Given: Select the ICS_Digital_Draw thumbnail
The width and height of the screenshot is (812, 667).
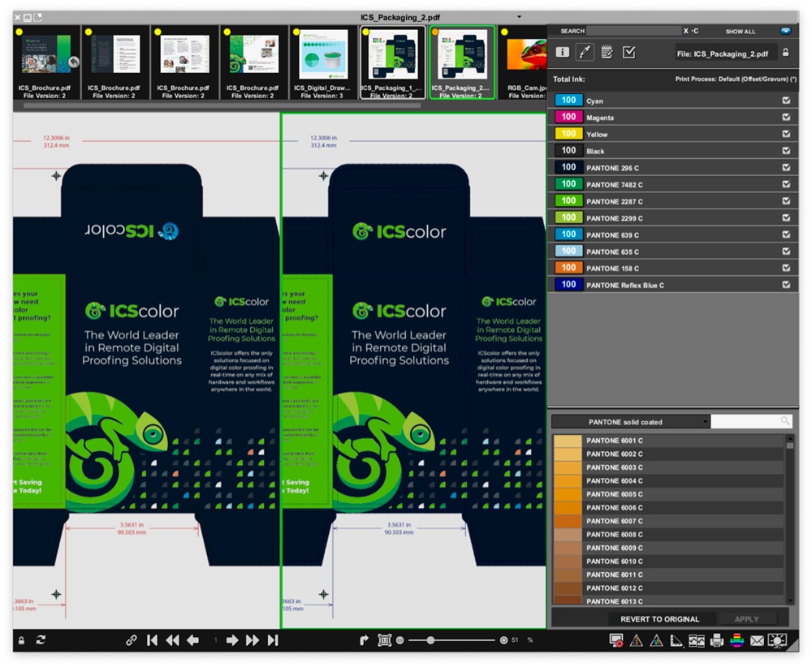Looking at the screenshot, I should click(323, 62).
